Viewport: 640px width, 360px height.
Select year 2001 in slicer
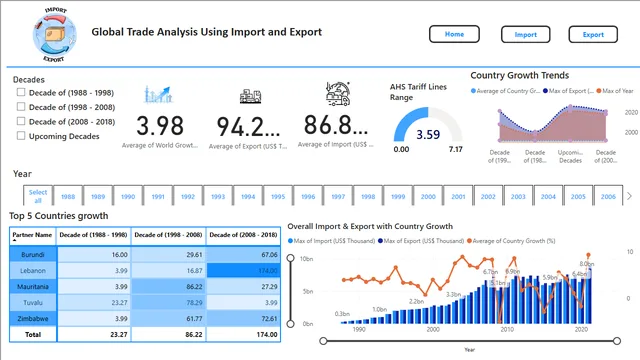click(x=458, y=196)
